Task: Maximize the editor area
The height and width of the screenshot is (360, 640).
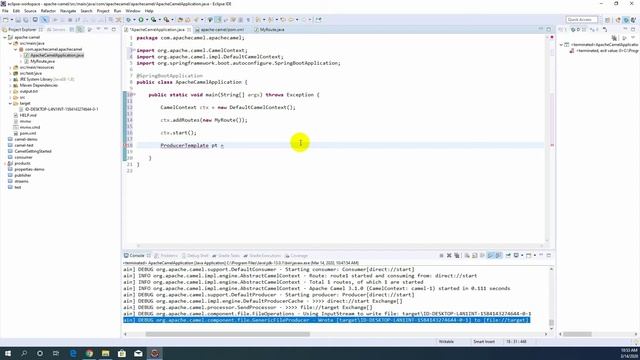Action: pos(549,29)
